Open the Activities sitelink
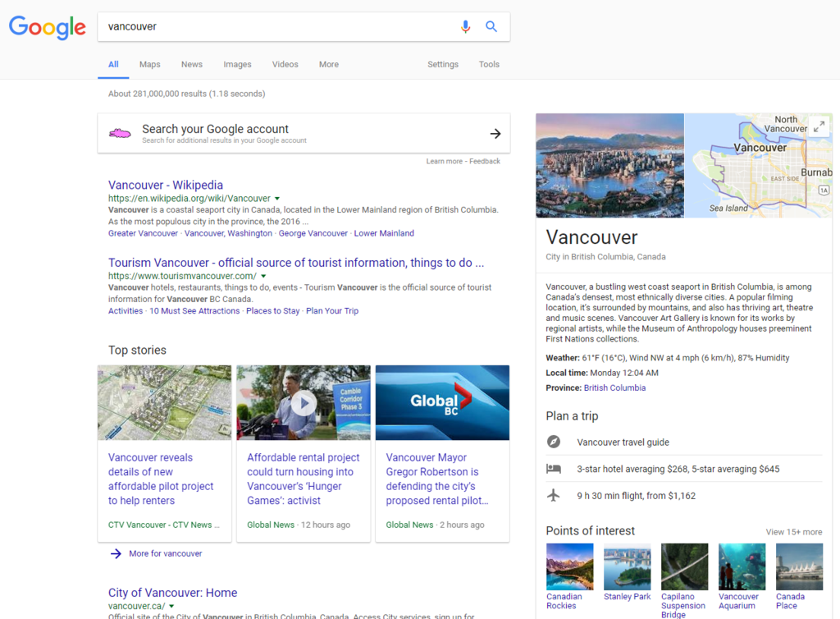Image resolution: width=840 pixels, height=619 pixels. click(x=126, y=311)
